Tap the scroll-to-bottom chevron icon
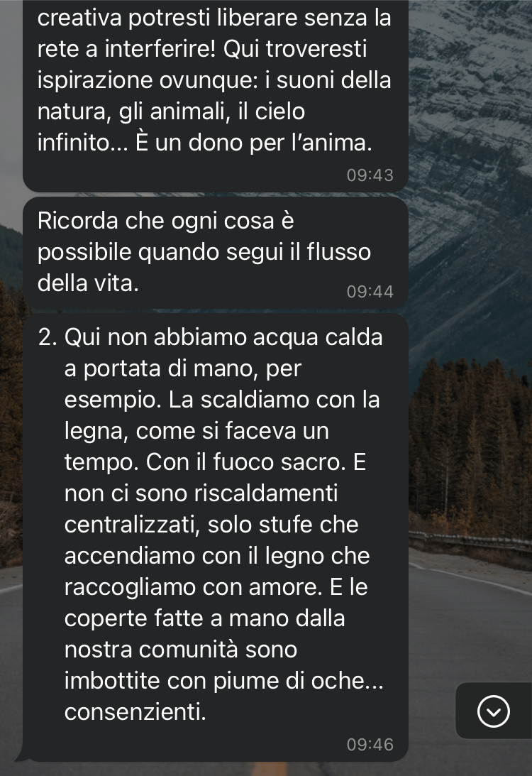This screenshot has width=532, height=776. tap(494, 711)
